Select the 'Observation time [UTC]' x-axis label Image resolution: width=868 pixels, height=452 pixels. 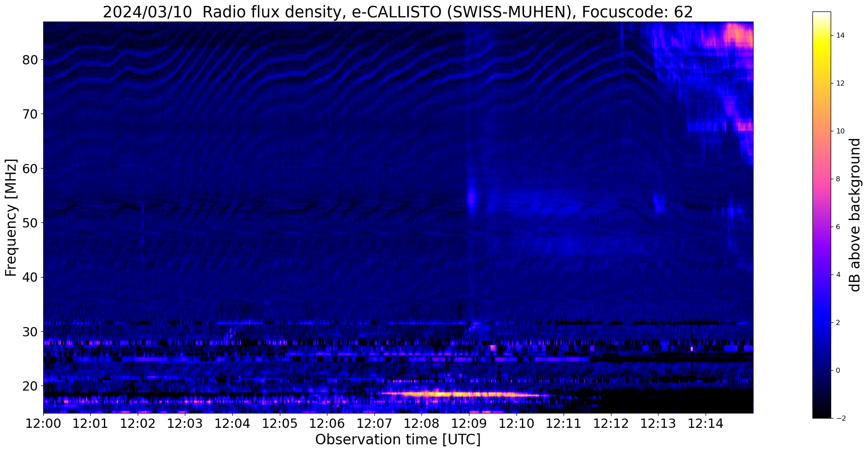click(398, 440)
